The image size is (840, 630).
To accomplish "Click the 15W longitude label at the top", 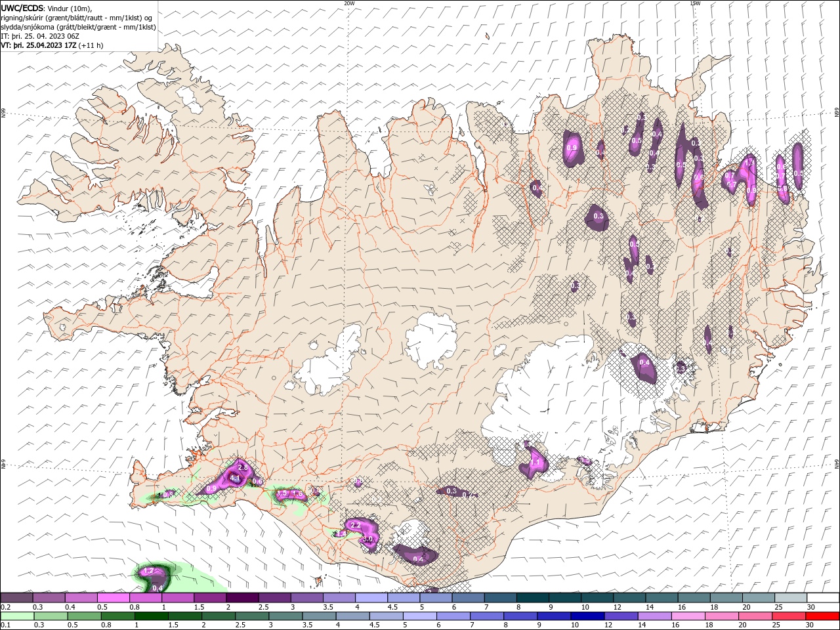I will coord(695,3).
